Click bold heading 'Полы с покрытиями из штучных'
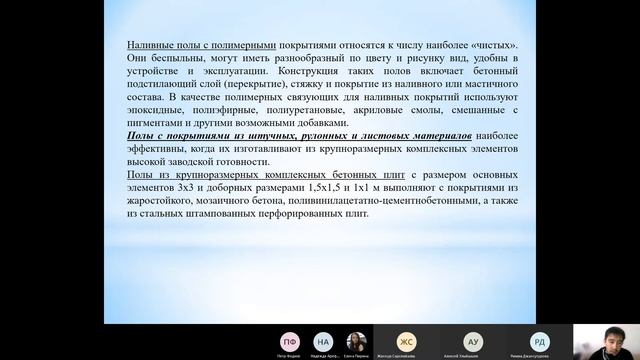Screen dimensions: 640x360 tap(211, 136)
